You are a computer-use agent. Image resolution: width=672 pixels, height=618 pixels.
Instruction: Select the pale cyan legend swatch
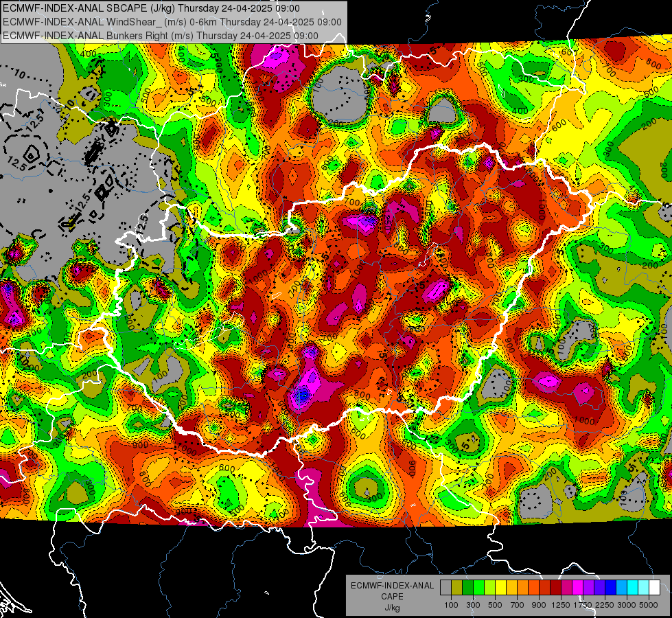click(644, 587)
